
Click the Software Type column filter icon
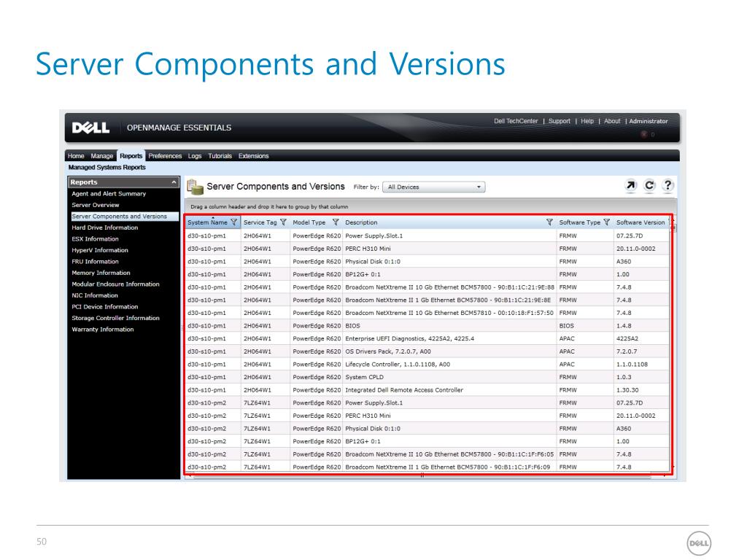point(606,222)
